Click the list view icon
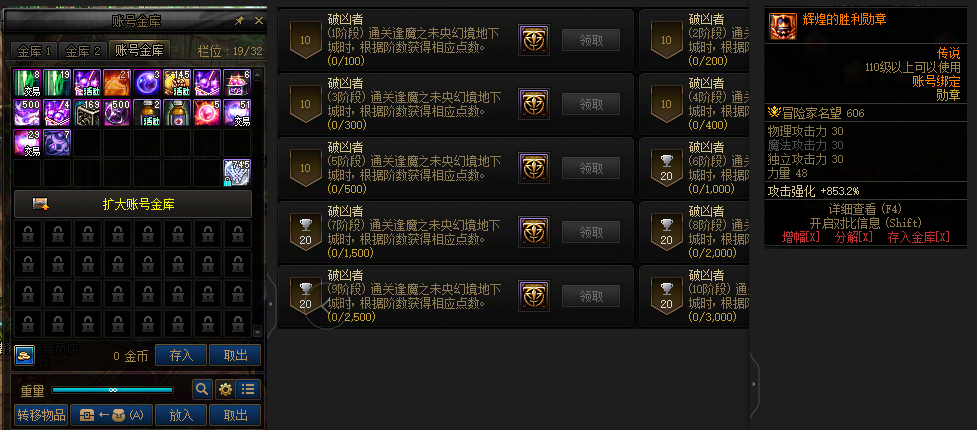This screenshot has height=430, width=977. [249, 390]
